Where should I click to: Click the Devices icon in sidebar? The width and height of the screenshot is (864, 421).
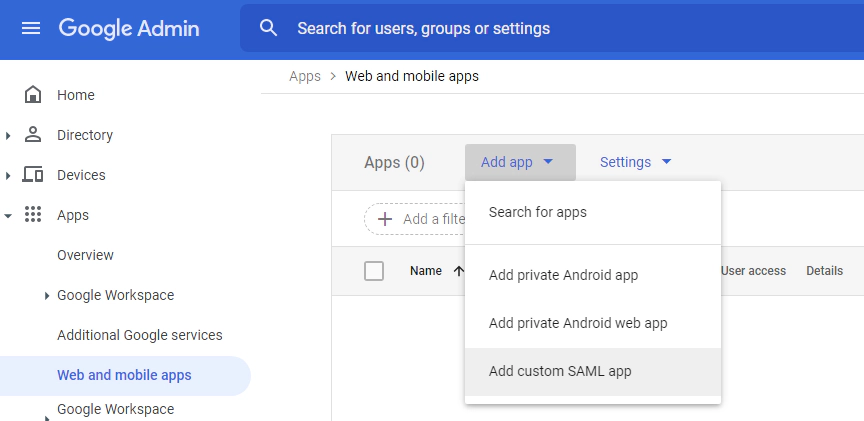(33, 175)
